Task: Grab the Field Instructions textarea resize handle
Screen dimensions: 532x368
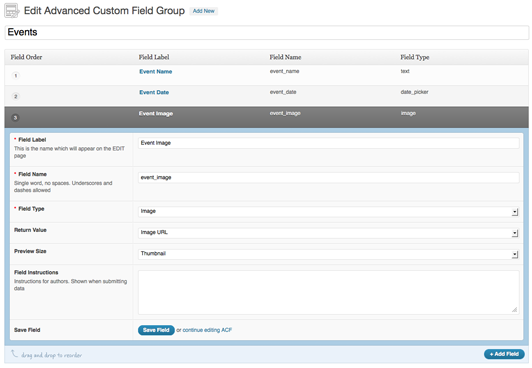Action: coord(514,309)
